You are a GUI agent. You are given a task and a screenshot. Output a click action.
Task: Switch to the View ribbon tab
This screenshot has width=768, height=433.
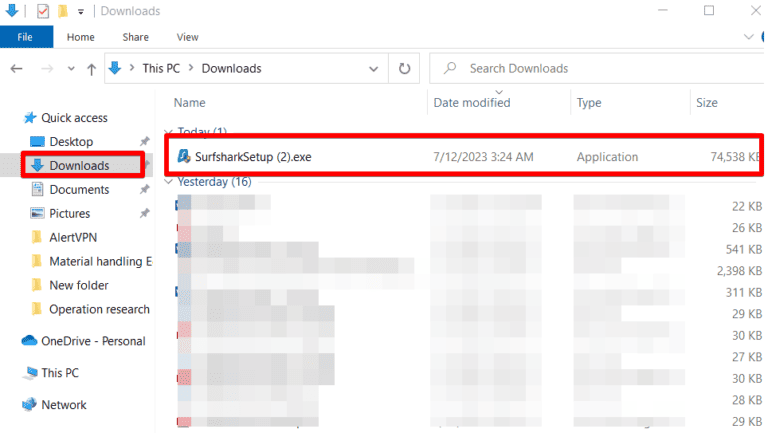click(x=188, y=37)
